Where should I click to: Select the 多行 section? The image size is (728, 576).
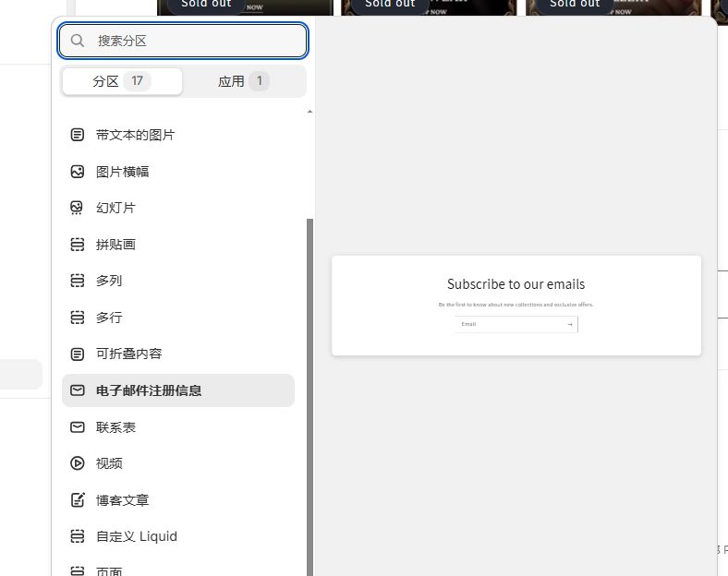[x=178, y=318]
